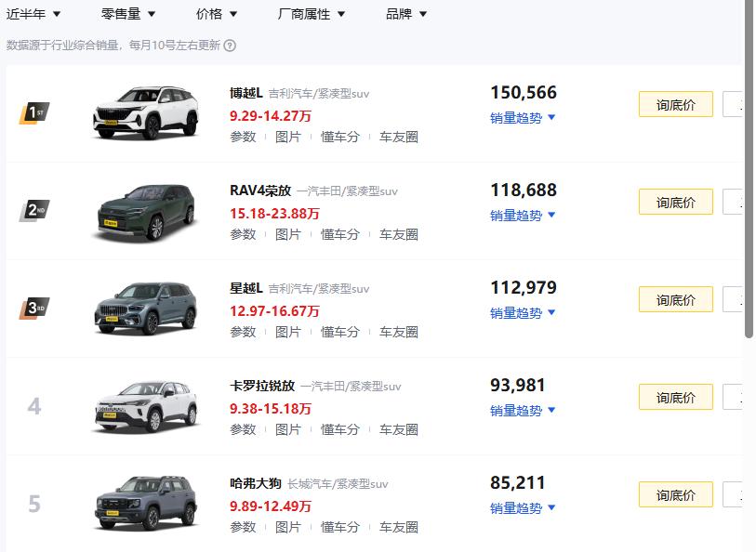Image resolution: width=756 pixels, height=552 pixels.
Task: Click the 询底价 button for 博越L
Action: (x=675, y=104)
